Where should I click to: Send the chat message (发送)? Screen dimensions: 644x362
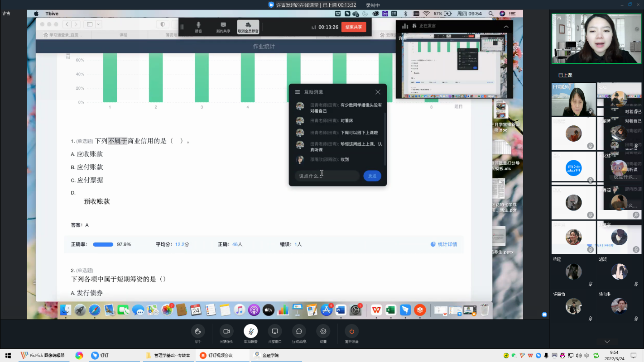(x=372, y=176)
